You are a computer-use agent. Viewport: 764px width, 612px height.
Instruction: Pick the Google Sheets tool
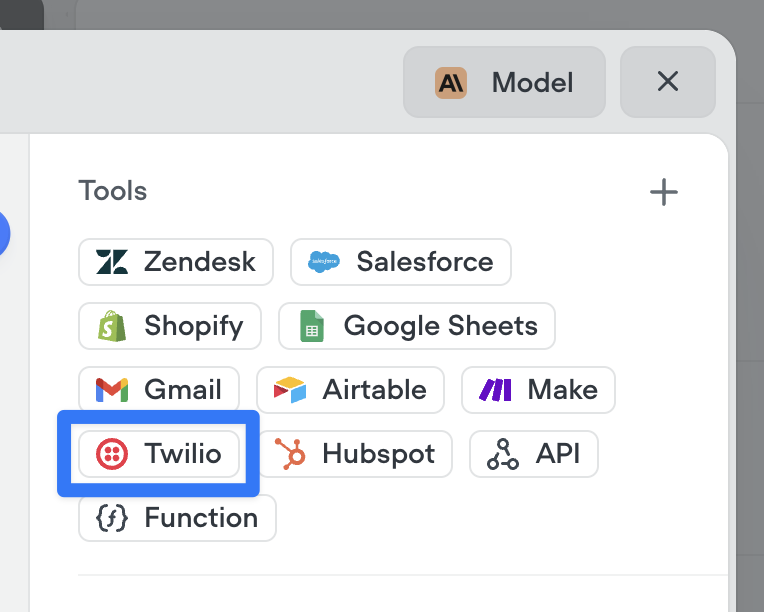(417, 325)
